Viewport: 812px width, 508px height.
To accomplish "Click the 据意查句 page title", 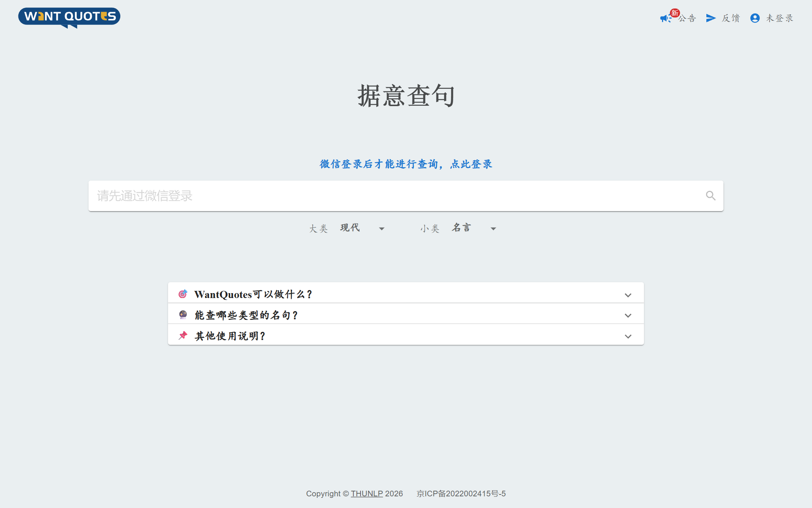I will coord(406,96).
